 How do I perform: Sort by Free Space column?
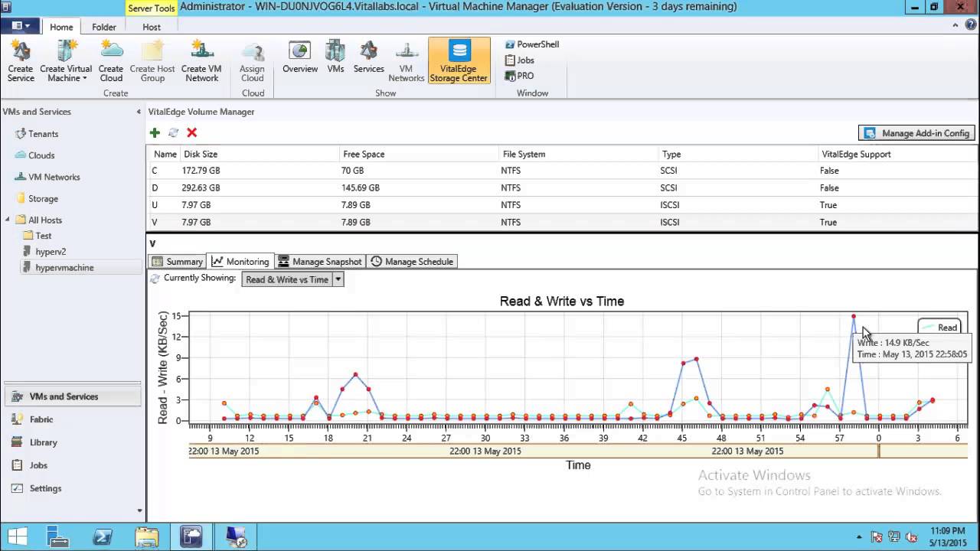pos(420,154)
